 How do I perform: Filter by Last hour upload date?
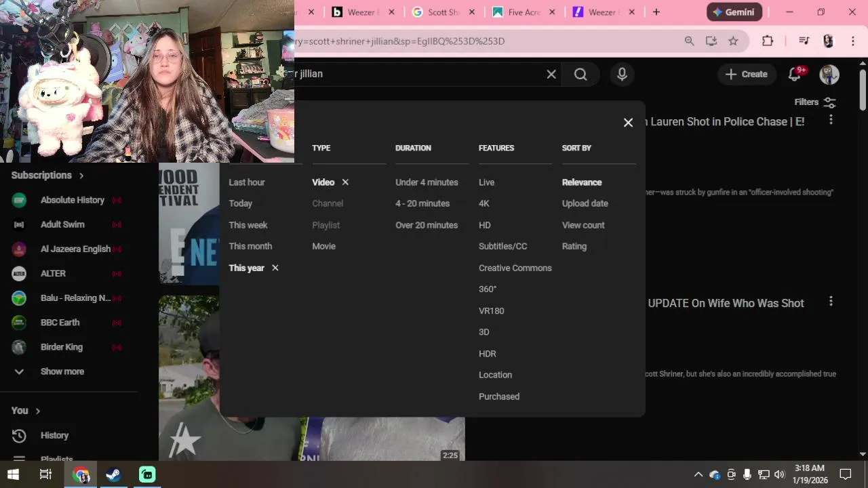pos(247,182)
